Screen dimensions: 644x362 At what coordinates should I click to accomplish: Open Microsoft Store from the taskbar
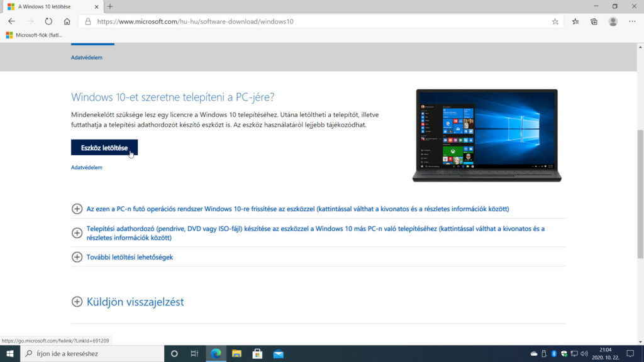tap(257, 353)
